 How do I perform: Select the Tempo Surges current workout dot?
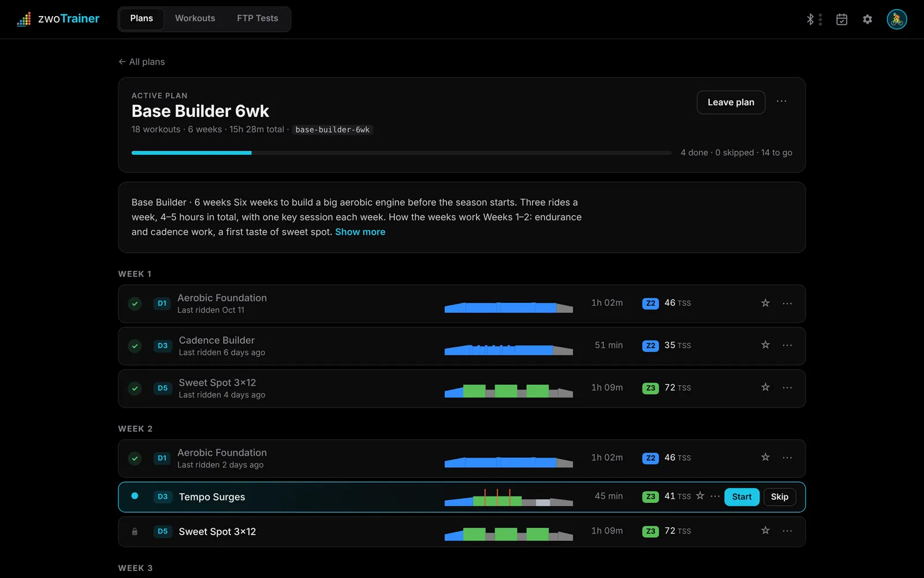135,496
